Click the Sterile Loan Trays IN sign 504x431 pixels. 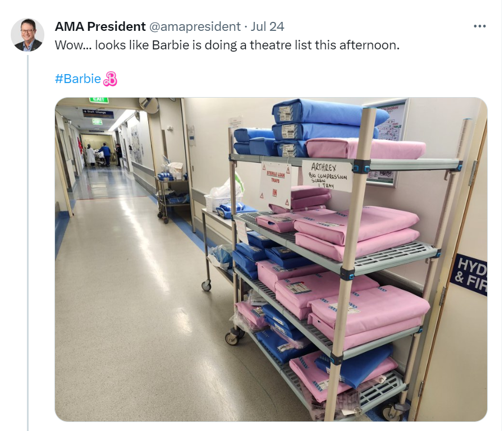pyautogui.click(x=276, y=185)
